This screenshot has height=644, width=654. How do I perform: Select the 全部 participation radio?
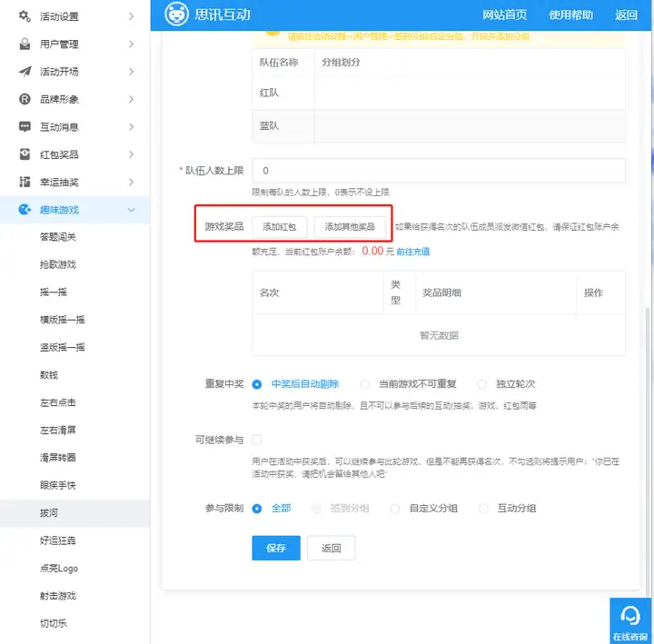click(x=257, y=509)
